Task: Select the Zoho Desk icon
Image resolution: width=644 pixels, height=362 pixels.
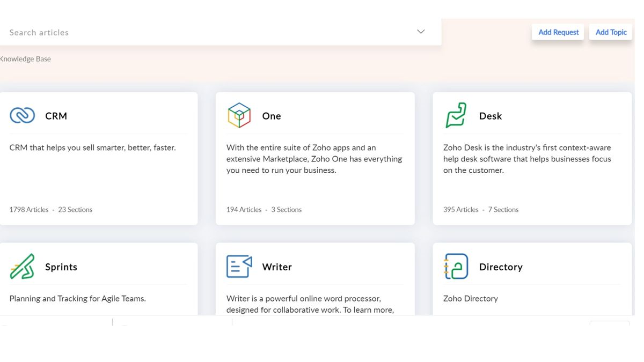Action: click(x=456, y=115)
